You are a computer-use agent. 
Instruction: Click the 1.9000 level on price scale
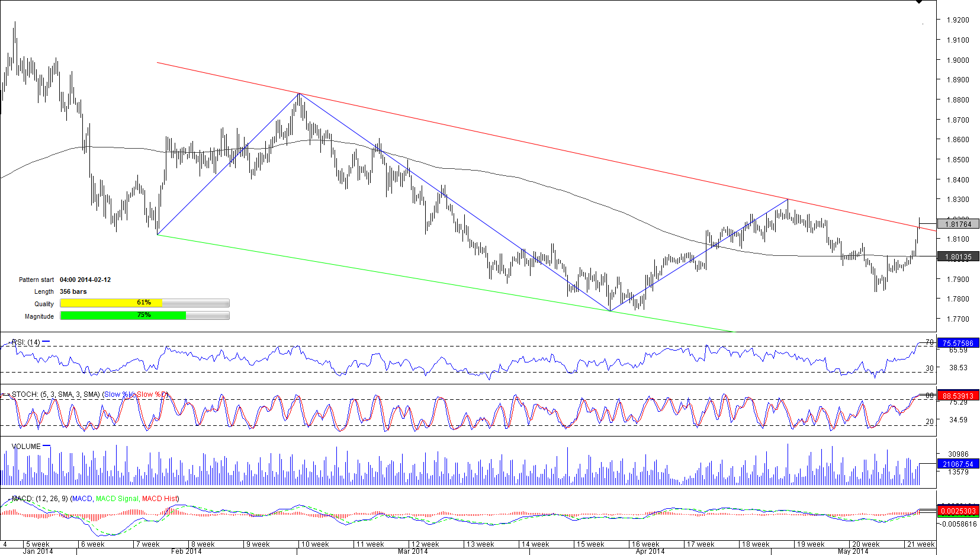(957, 60)
